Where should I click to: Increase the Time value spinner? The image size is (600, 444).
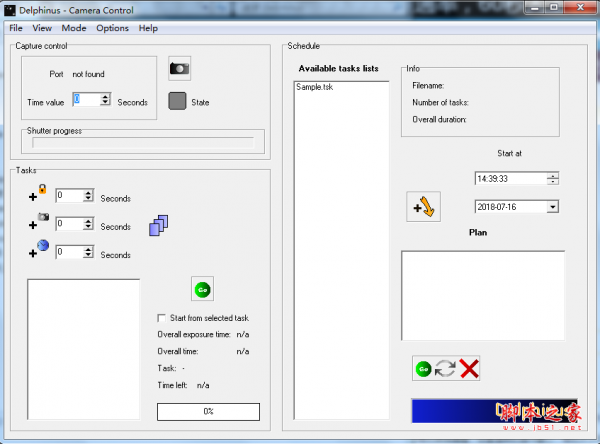click(105, 96)
